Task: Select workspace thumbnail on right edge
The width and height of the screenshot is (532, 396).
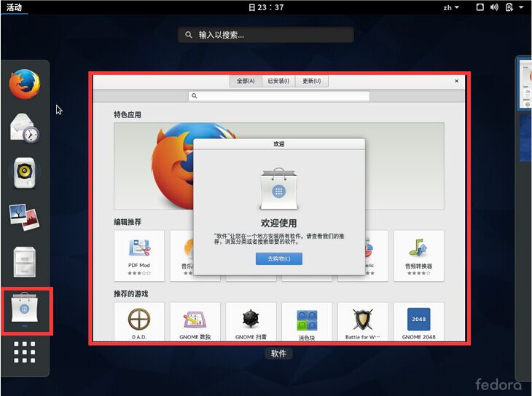Action: pos(525,84)
